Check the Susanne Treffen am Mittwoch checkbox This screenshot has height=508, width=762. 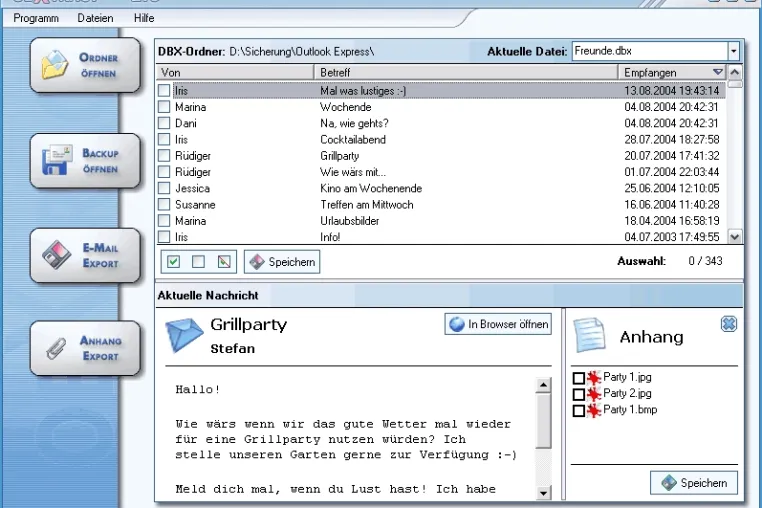click(164, 204)
